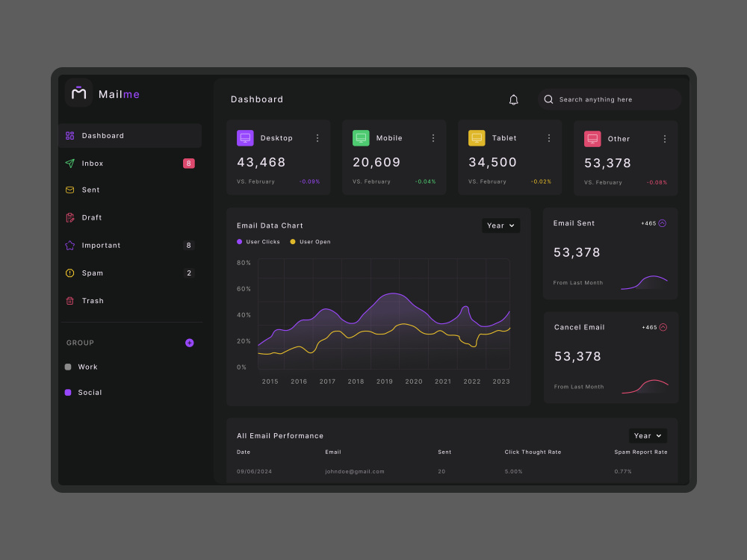Click the Dashboard grid icon in sidebar
The height and width of the screenshot is (560, 747).
(69, 136)
